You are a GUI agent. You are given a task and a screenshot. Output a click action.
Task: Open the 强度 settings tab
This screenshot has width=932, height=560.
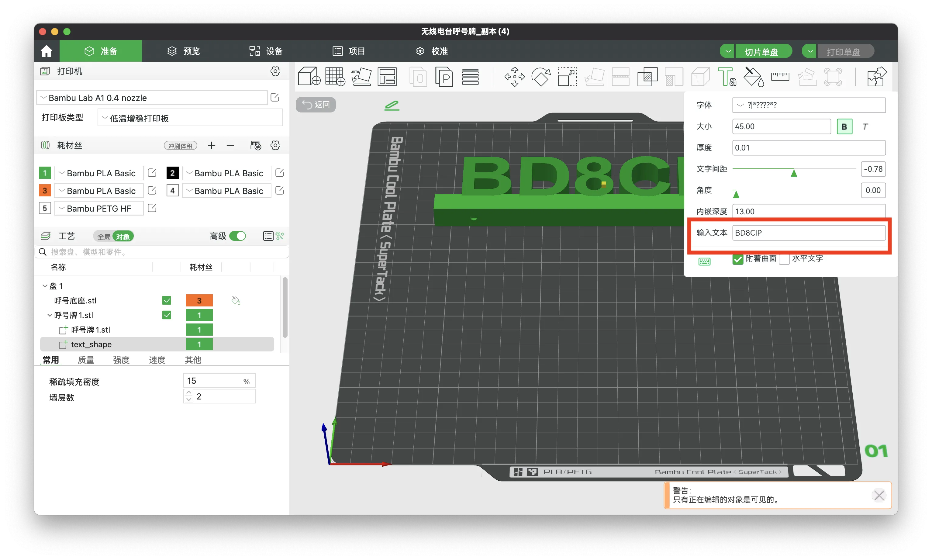click(121, 360)
